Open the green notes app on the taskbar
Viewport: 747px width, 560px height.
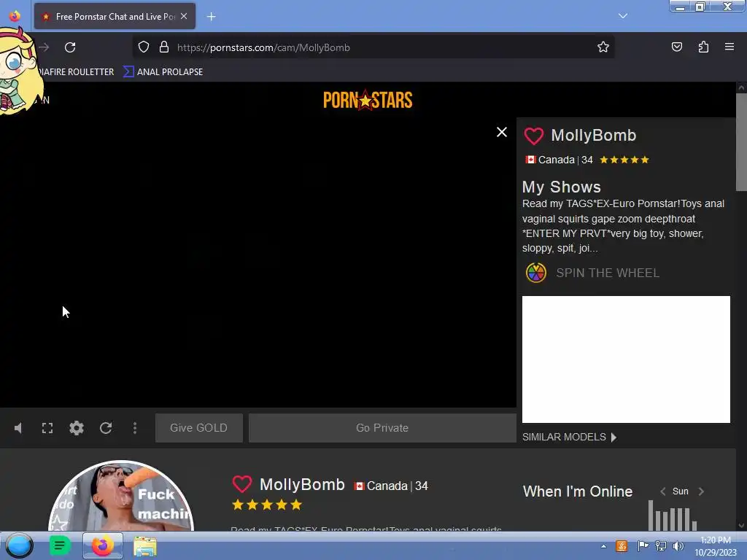tap(60, 545)
